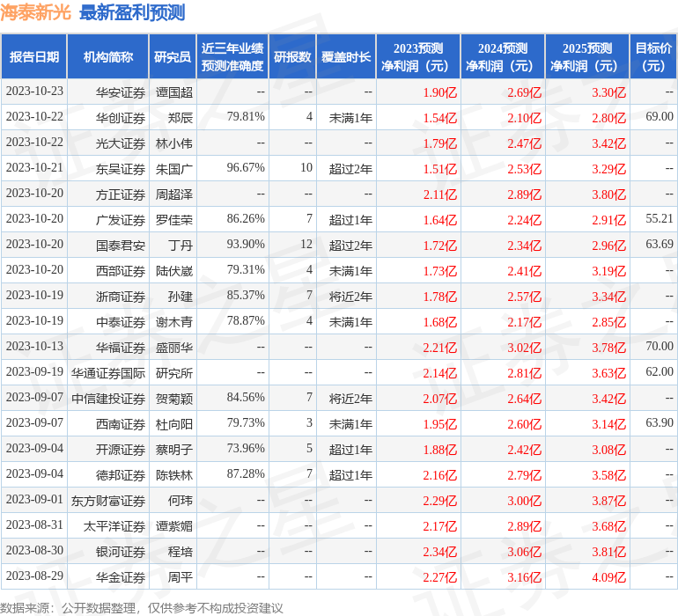
Task: Click researcher name 罗佳荣
Action: [x=173, y=220]
